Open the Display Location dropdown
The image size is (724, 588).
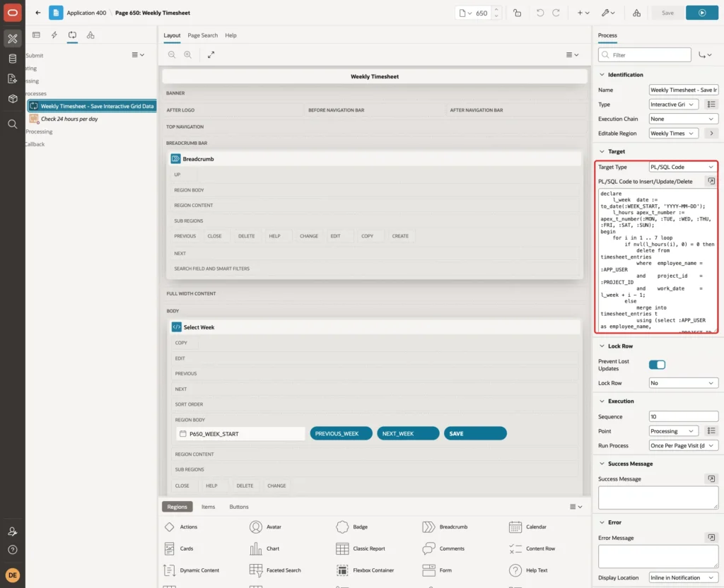[684, 578]
